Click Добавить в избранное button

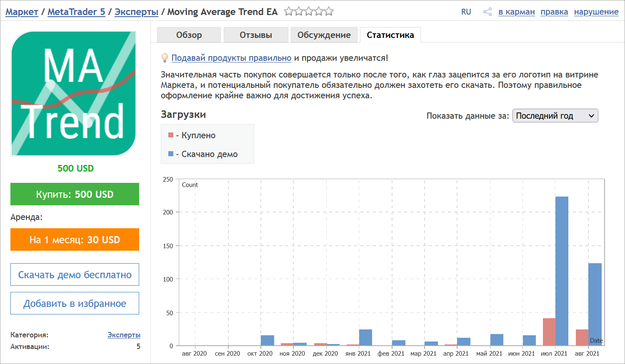click(x=75, y=303)
